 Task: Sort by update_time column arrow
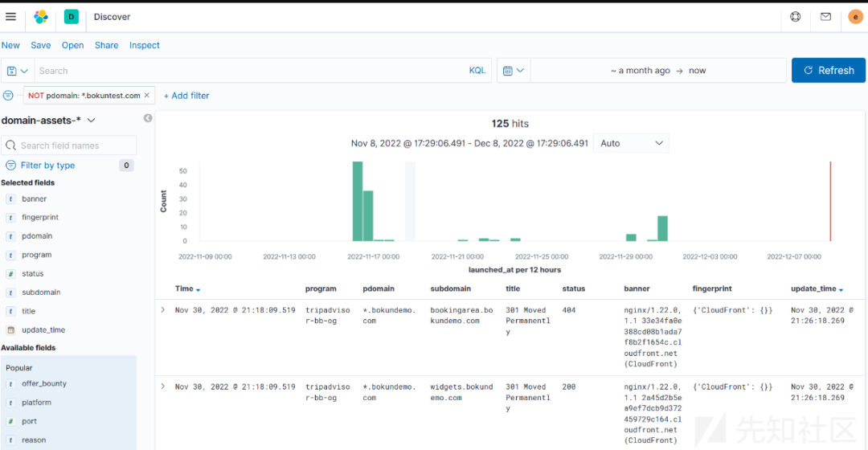[841, 289]
